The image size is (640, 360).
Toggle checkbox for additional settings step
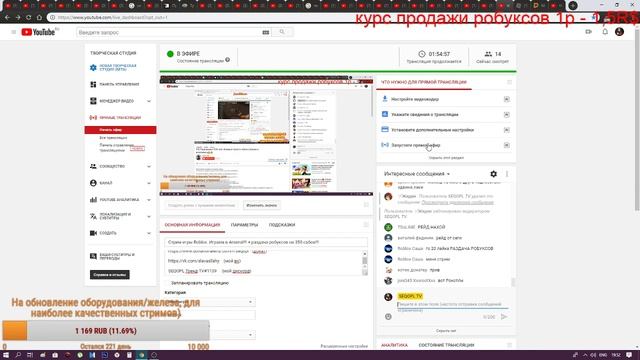pyautogui.click(x=507, y=130)
